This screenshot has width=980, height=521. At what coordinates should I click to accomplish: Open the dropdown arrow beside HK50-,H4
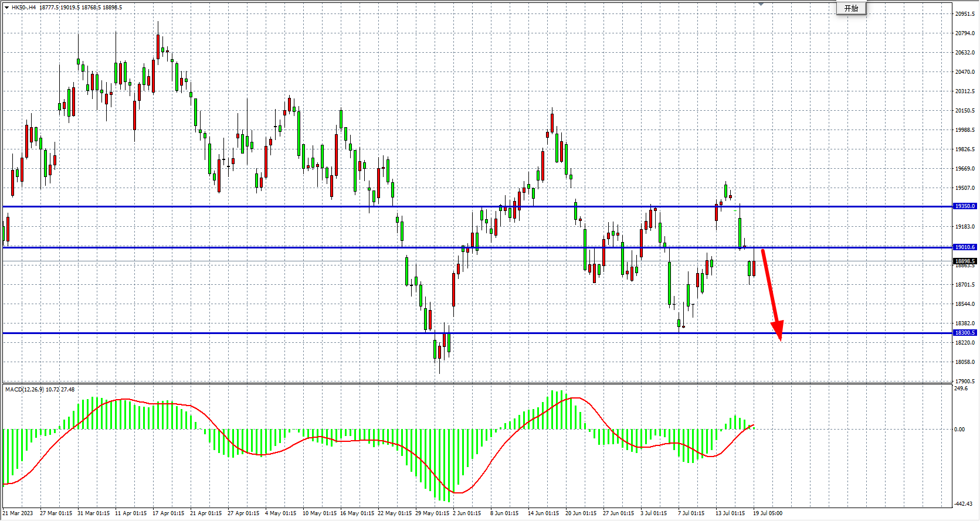click(x=6, y=8)
